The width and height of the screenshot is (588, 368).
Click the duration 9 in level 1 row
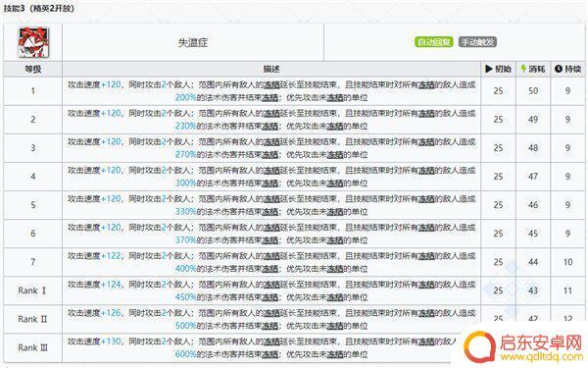(567, 91)
